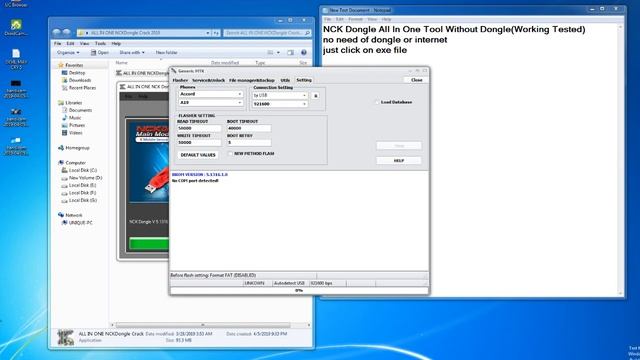The height and width of the screenshot is (360, 640).
Task: Expand the Share with dropdown
Action: point(132,53)
